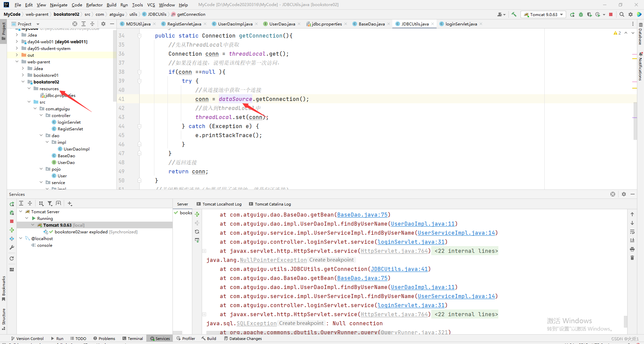Toggle the Database tool window
Screen dimensions: 644x344
click(640, 34)
